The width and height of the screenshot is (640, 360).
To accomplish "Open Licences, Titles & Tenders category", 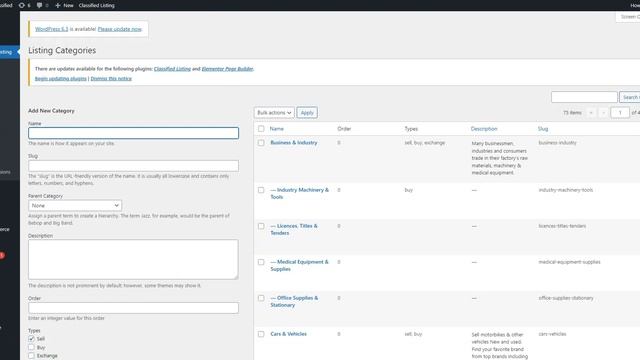I will 294,229.
